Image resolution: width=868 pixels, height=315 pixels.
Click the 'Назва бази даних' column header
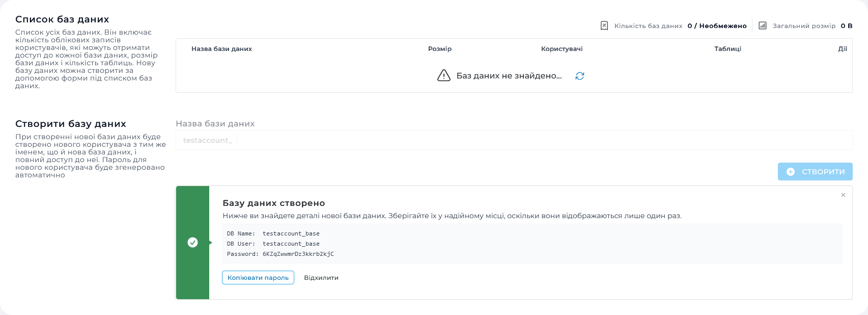pos(221,49)
